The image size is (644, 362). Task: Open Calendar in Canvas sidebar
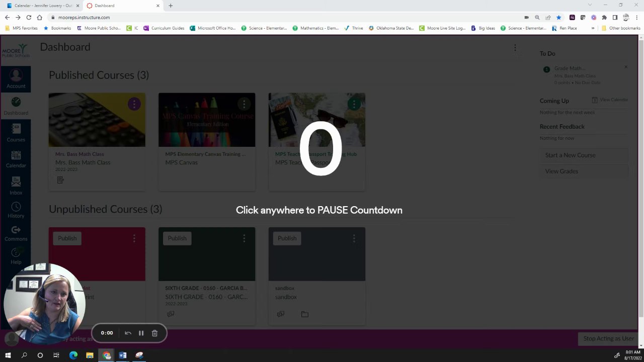click(16, 159)
